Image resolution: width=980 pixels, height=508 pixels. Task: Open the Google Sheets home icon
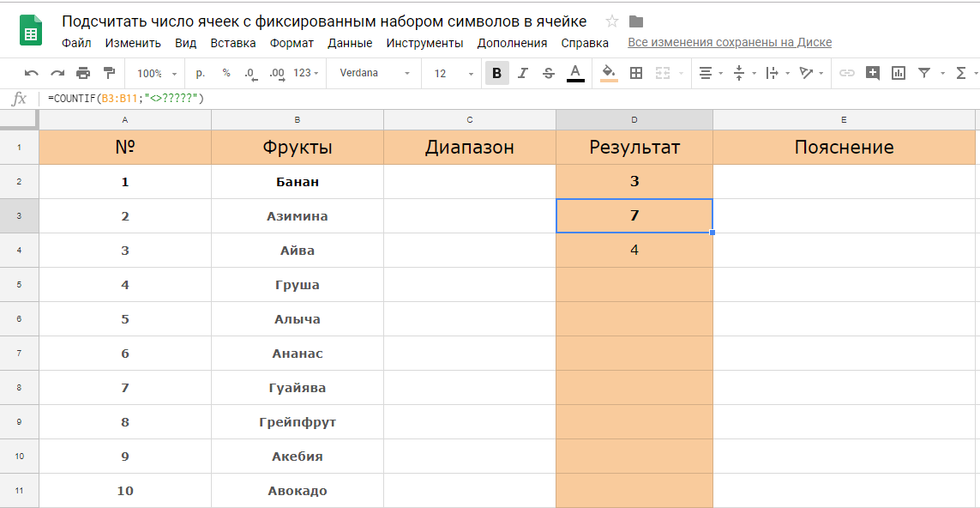tap(31, 30)
